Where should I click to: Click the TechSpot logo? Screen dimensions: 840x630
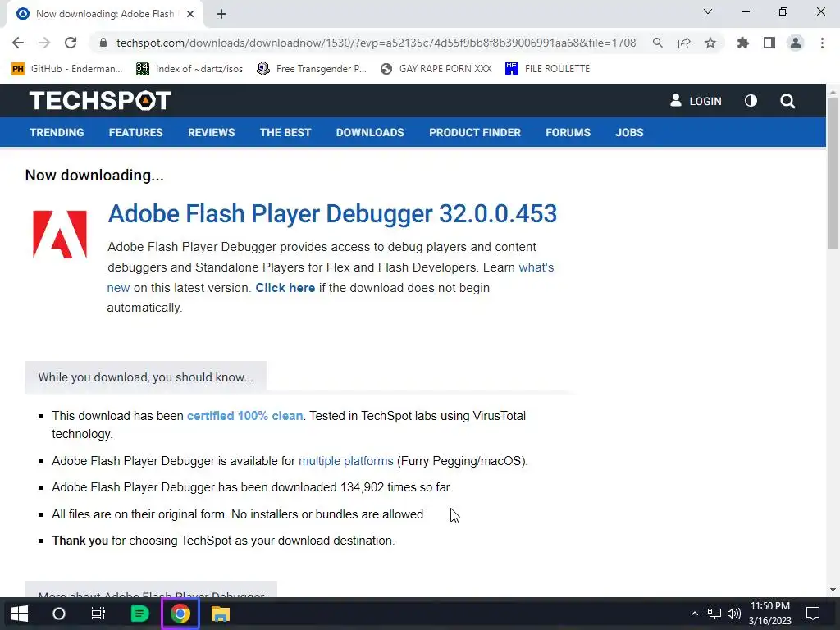(x=100, y=101)
